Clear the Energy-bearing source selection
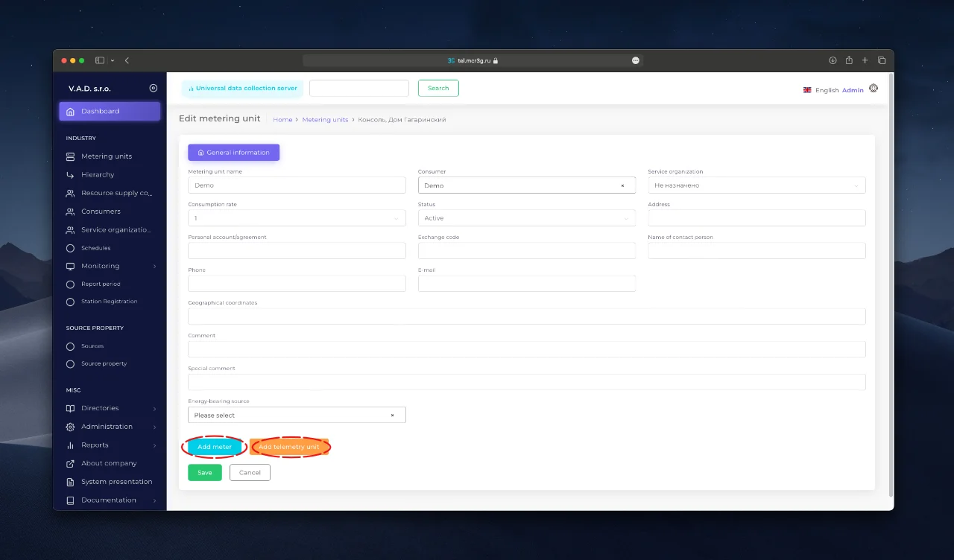This screenshot has height=560, width=954. click(x=392, y=415)
